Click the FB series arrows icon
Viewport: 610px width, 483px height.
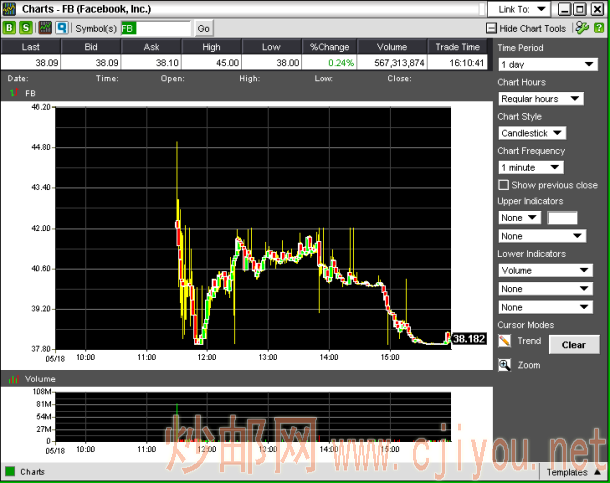14,93
